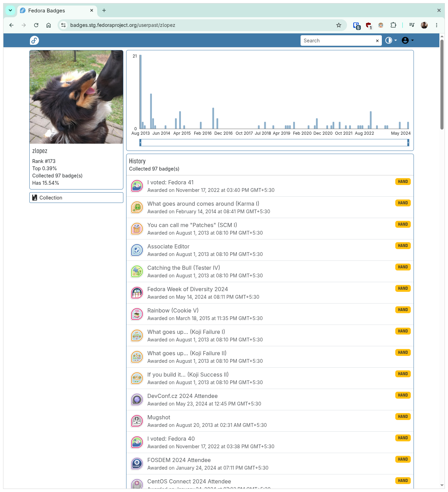Open the Collection button
448x492 pixels.
(76, 198)
